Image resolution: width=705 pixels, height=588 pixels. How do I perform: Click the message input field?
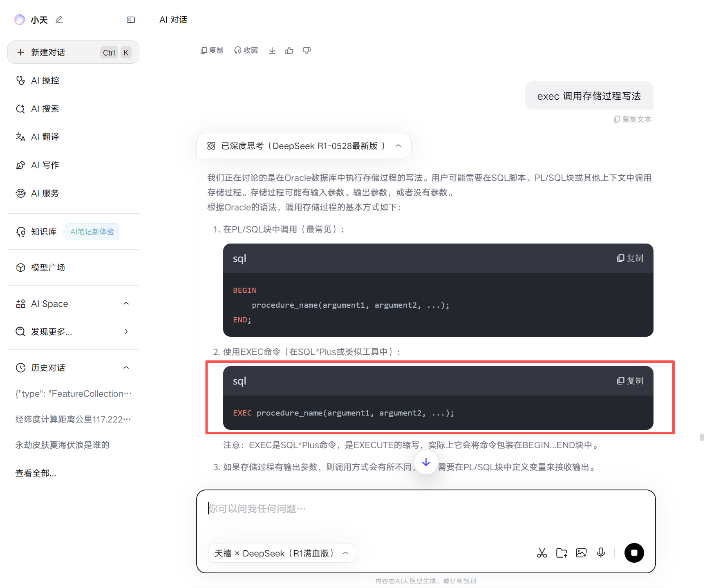[x=426, y=509]
